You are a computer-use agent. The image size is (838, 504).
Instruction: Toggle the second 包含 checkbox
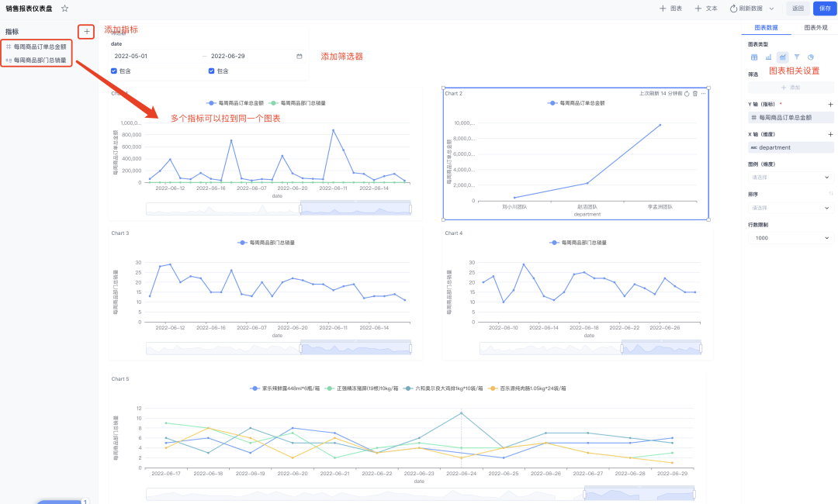point(212,71)
